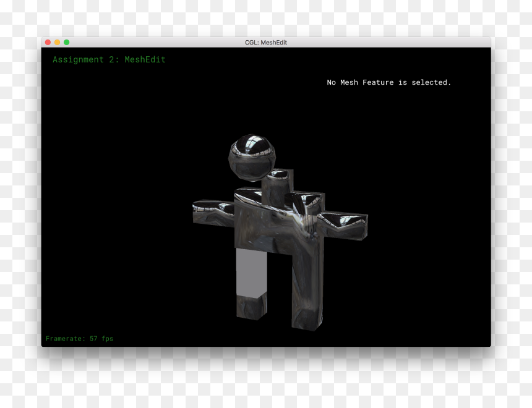Close the CGL: MeshEdit window

pos(48,43)
